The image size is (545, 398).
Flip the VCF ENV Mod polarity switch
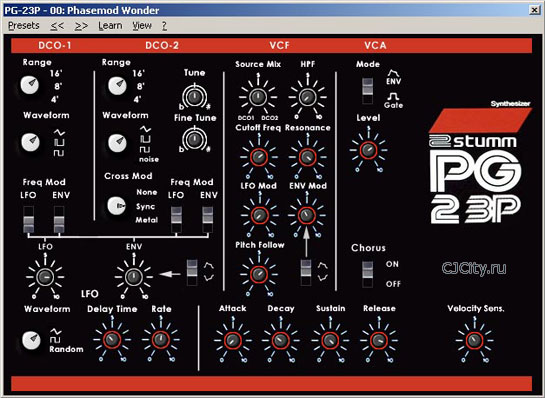306,273
